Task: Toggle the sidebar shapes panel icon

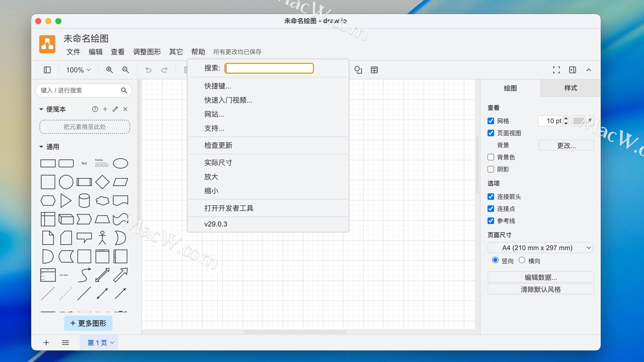Action: point(47,70)
